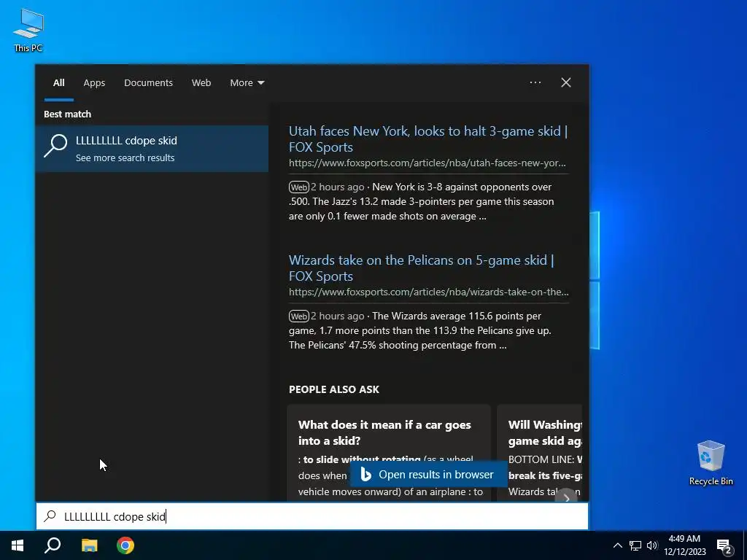Open the foxsports utah-faces-new-york URL
747x560 pixels.
pos(427,163)
